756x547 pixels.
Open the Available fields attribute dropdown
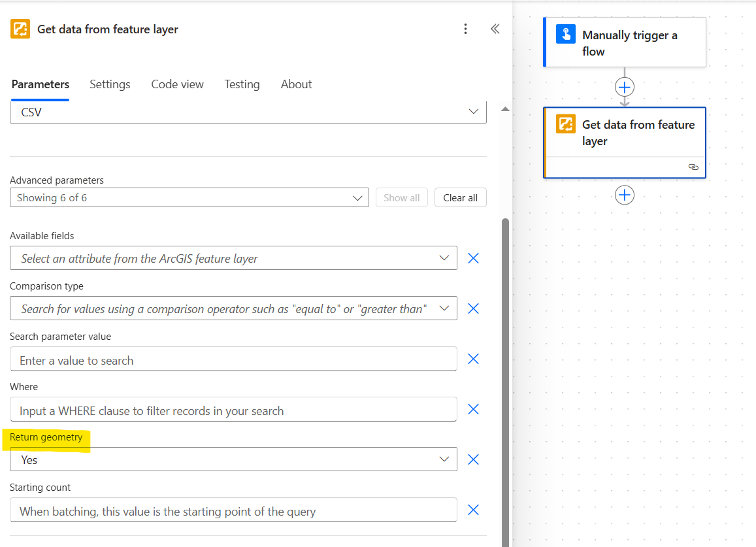[x=444, y=257]
